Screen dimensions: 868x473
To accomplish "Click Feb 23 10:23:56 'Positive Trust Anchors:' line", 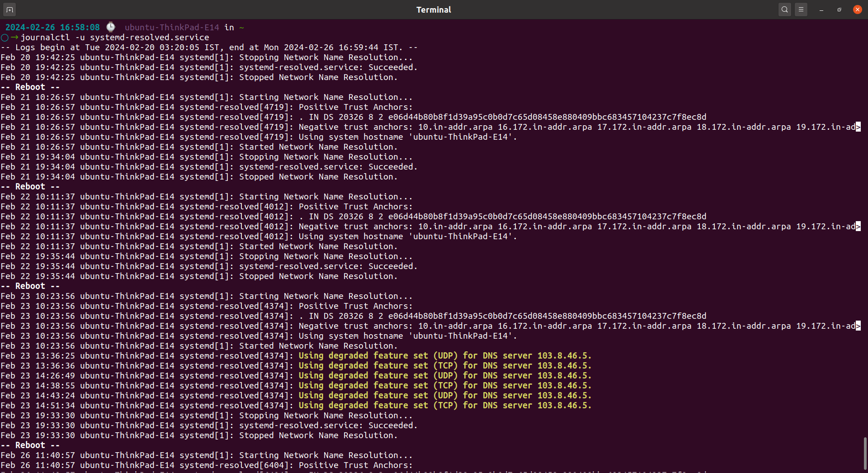I will (x=207, y=306).
